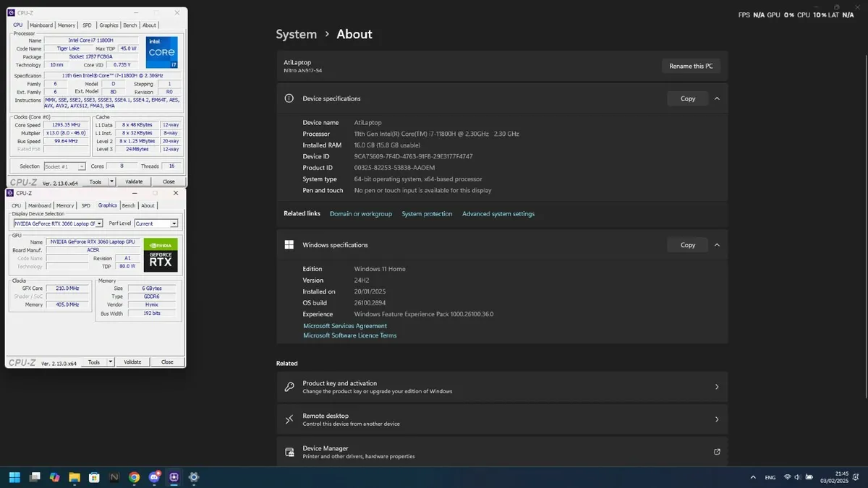The height and width of the screenshot is (488, 868).
Task: Collapse the Windows specifications section
Action: tap(717, 244)
